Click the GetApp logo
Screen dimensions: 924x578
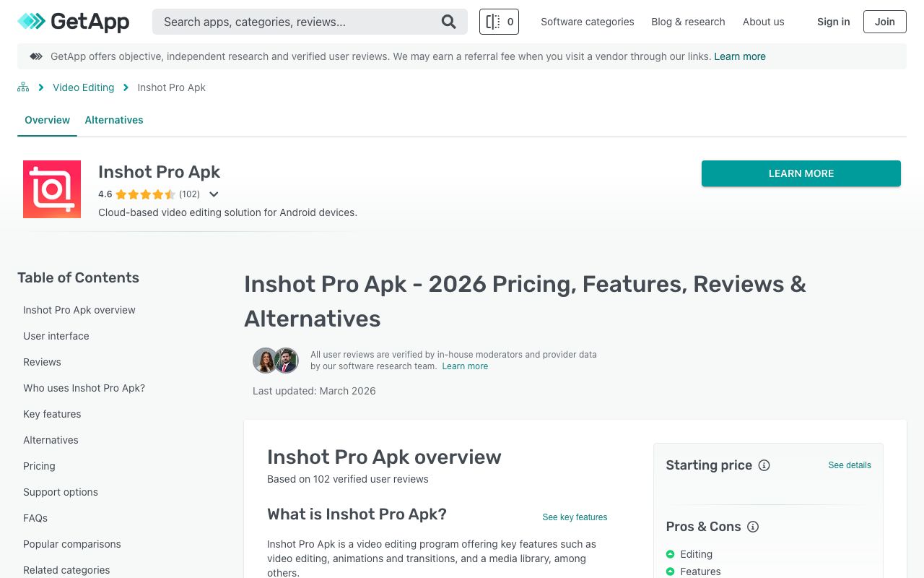pos(74,22)
